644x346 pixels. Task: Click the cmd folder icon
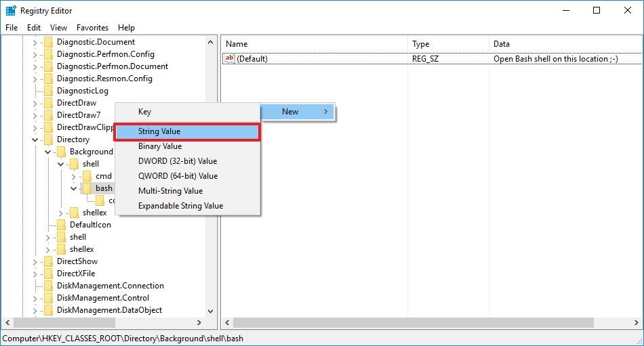87,176
